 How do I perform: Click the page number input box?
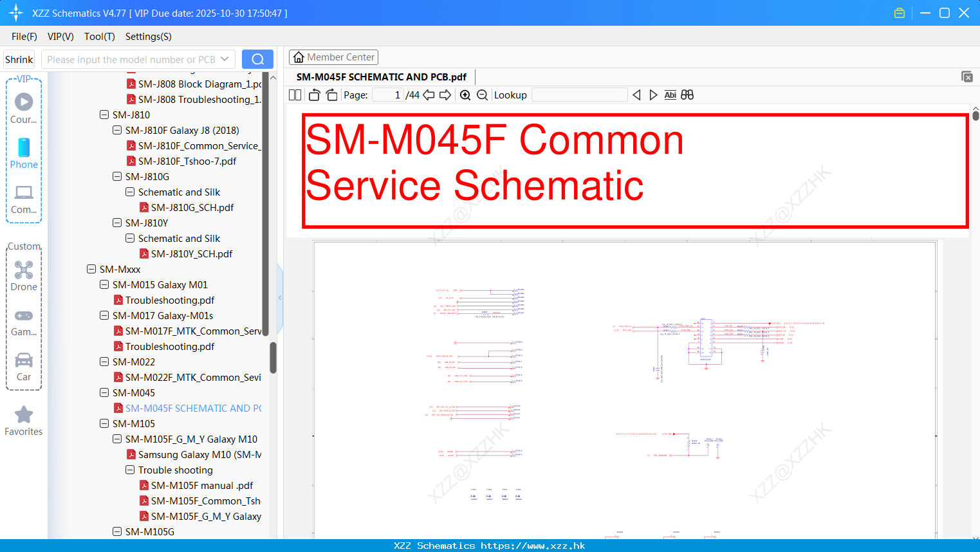click(388, 95)
